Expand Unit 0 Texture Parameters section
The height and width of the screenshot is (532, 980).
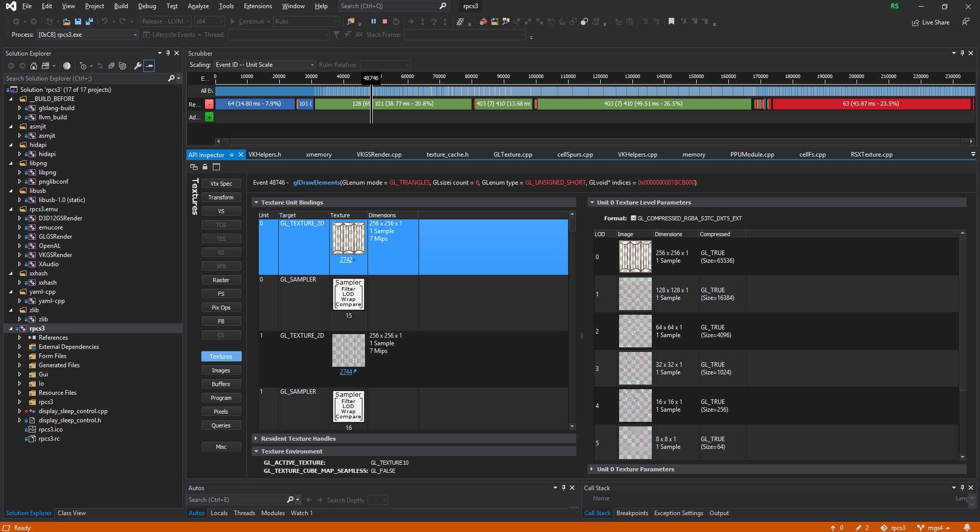[592, 469]
